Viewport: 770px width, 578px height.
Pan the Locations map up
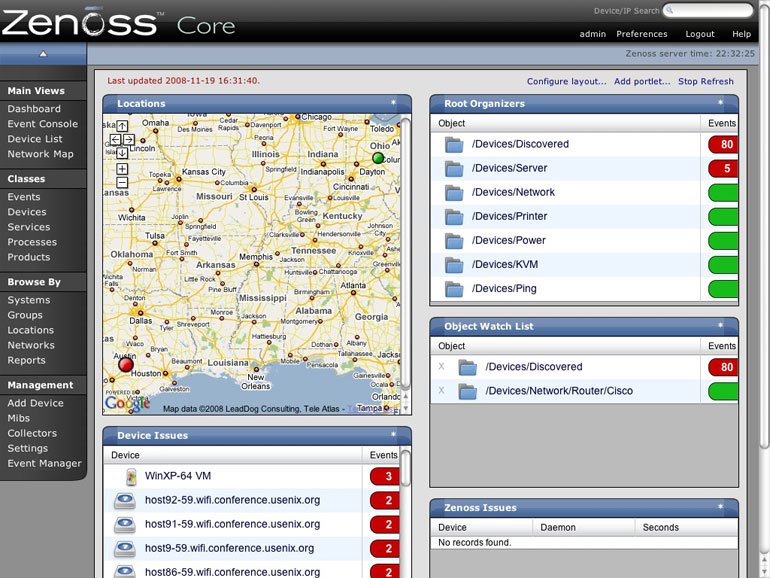click(x=122, y=126)
